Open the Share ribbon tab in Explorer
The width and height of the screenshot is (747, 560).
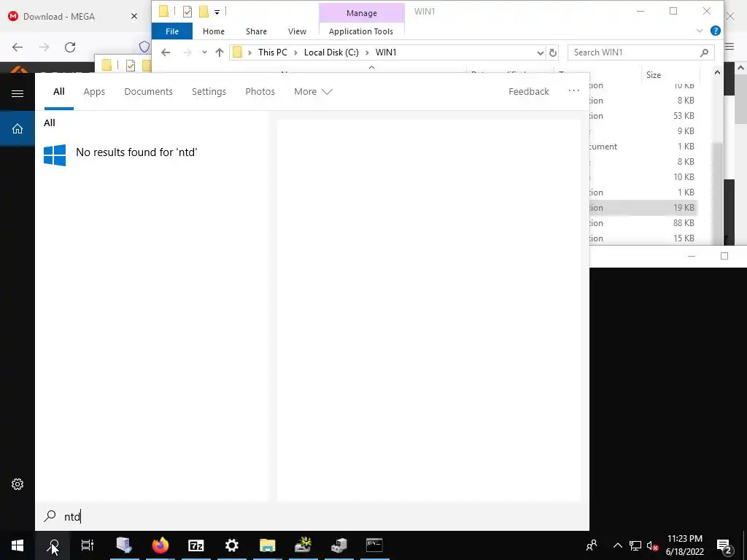point(256,31)
